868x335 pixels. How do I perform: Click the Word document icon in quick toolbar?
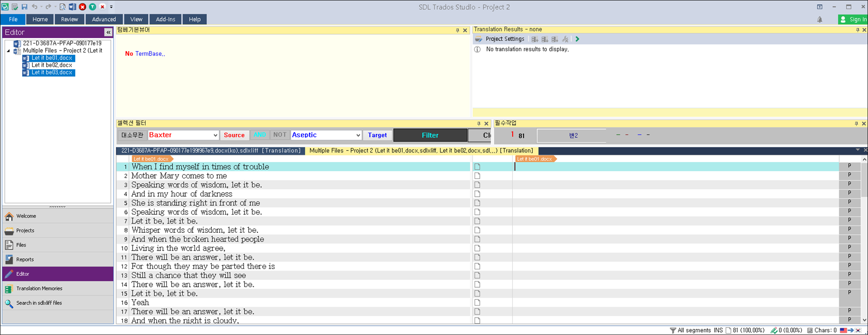[72, 7]
